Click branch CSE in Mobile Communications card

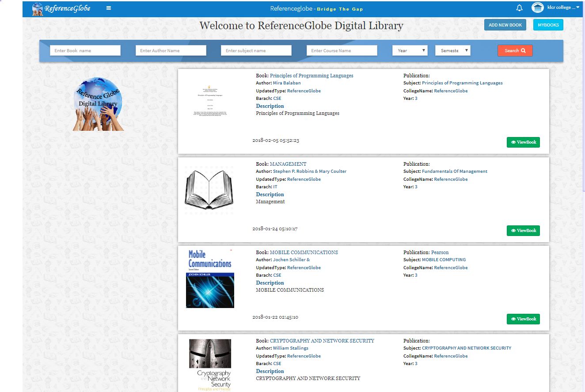point(277,275)
